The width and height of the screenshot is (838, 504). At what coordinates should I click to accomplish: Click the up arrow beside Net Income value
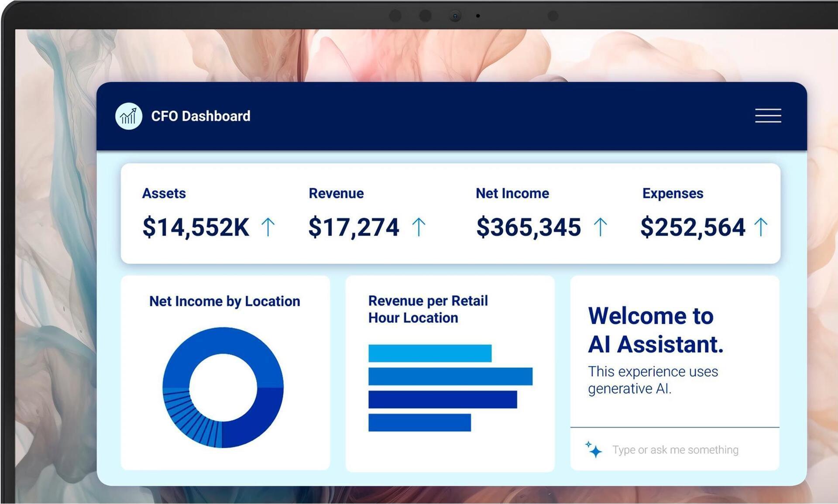coord(601,227)
